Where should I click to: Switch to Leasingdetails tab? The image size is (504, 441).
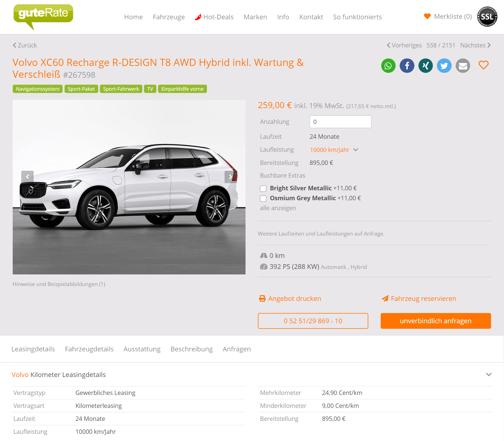(x=33, y=349)
